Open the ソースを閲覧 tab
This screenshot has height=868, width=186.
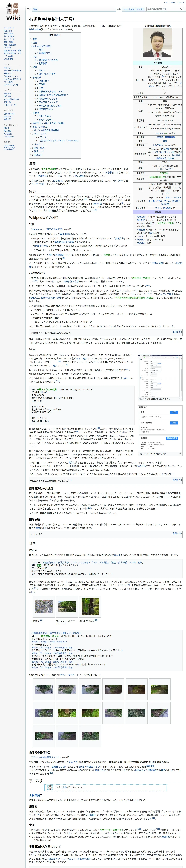128,9
